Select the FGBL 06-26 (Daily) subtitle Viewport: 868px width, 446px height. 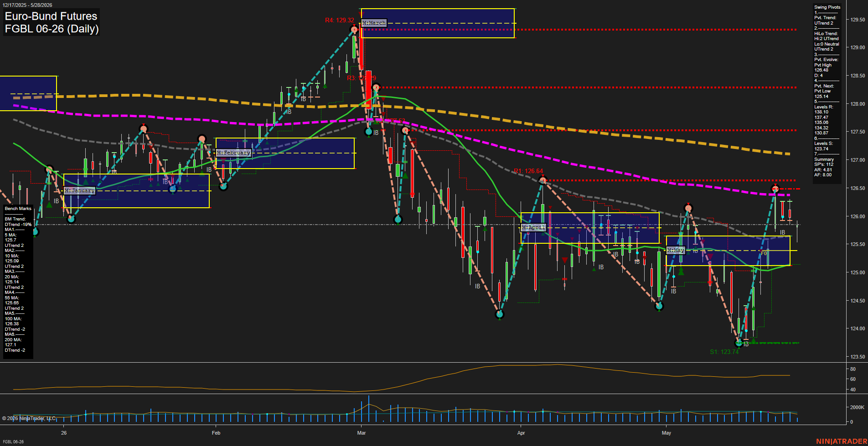pos(52,29)
